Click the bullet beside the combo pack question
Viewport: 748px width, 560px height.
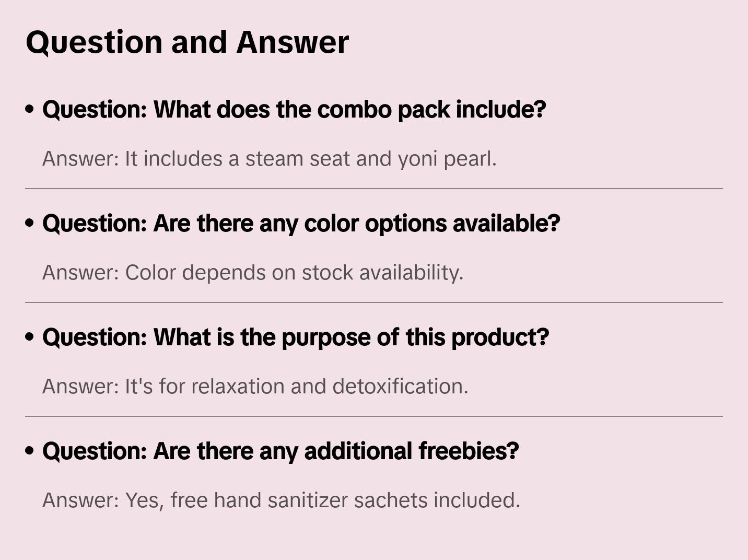pyautogui.click(x=30, y=109)
